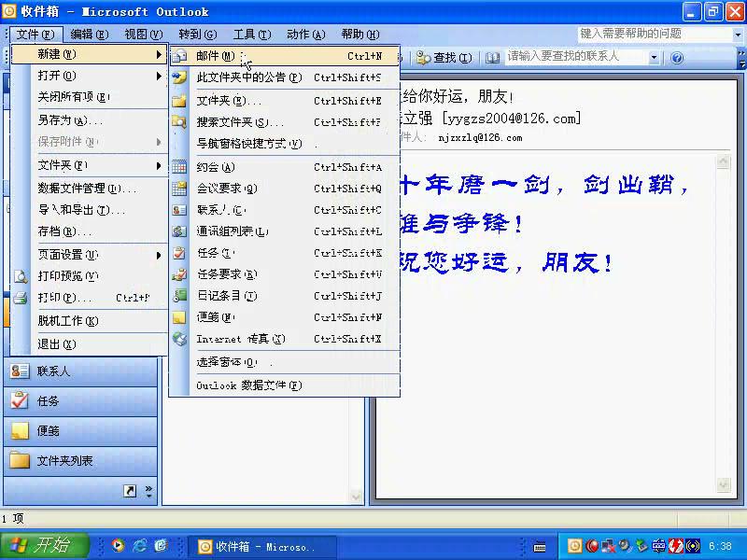
Task: Choose Close All Items in File menu
Action: click(x=89, y=97)
